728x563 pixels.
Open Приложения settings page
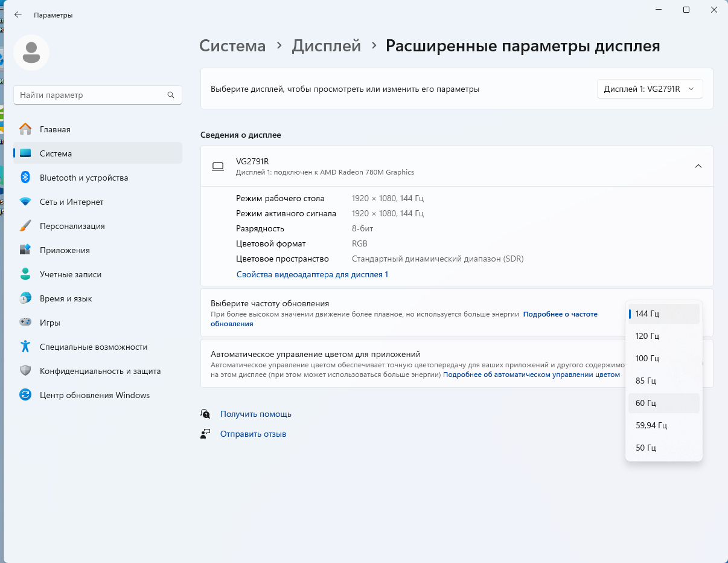pos(98,250)
